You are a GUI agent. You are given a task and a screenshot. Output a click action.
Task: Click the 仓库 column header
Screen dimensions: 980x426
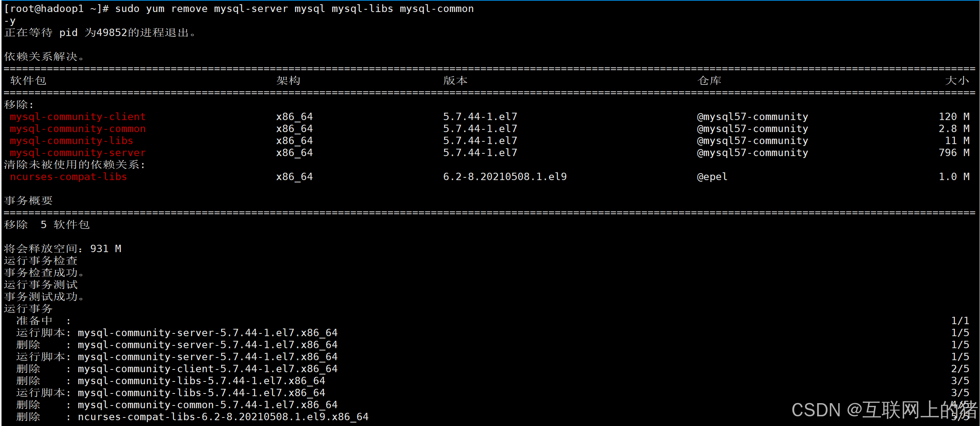709,81
